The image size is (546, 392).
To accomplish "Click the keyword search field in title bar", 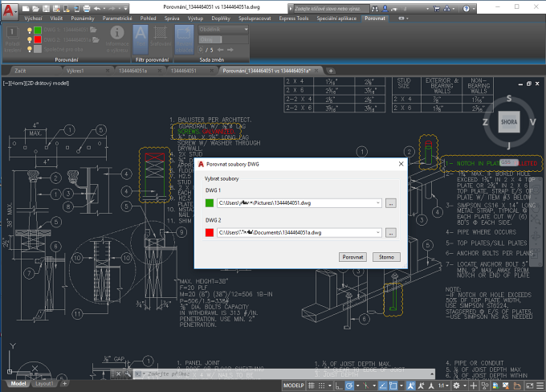I will (x=331, y=8).
